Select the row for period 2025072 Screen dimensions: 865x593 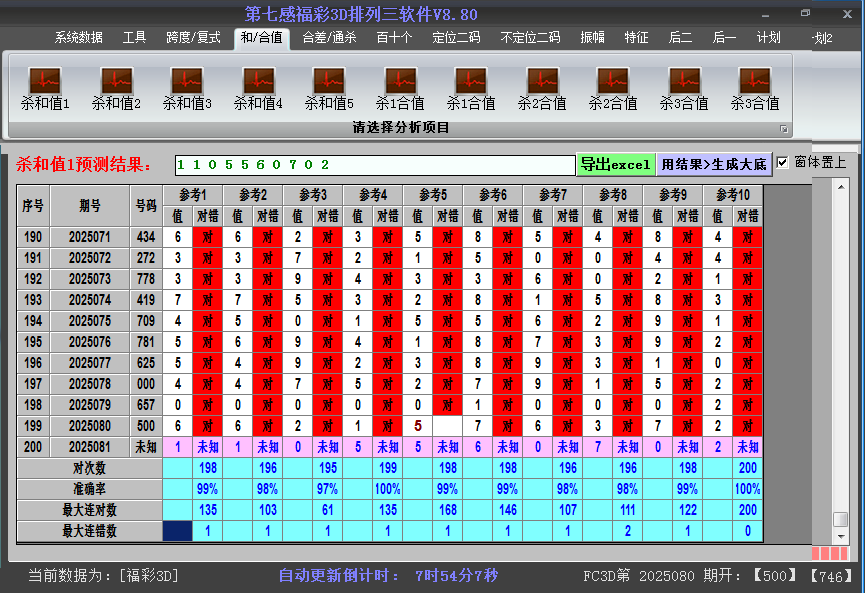pos(390,258)
